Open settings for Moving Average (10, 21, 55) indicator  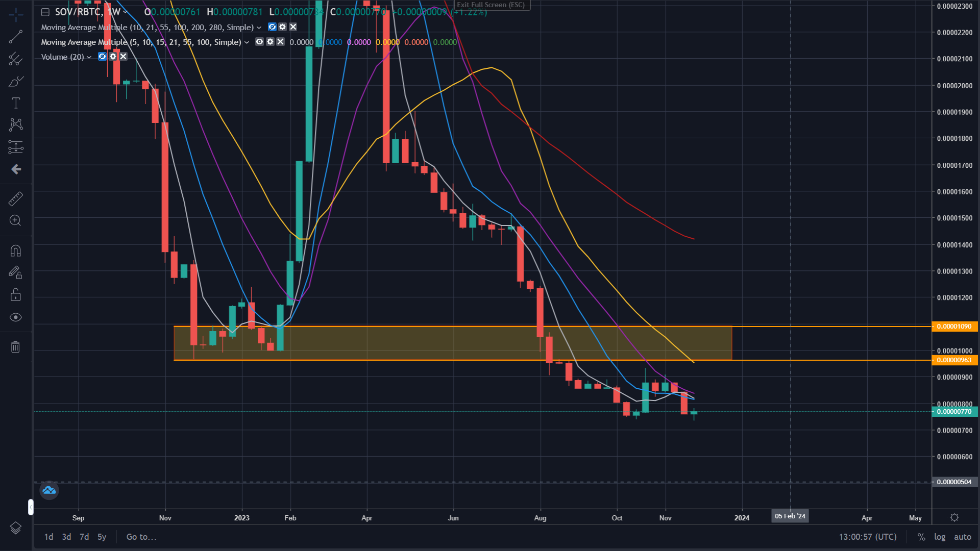click(283, 27)
